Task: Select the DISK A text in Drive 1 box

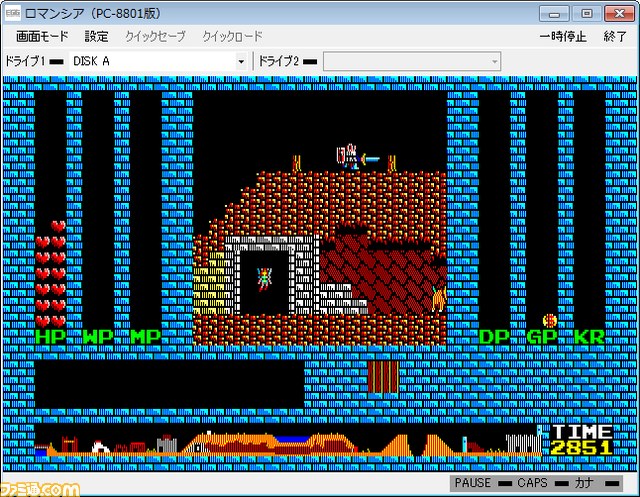Action: (92, 61)
